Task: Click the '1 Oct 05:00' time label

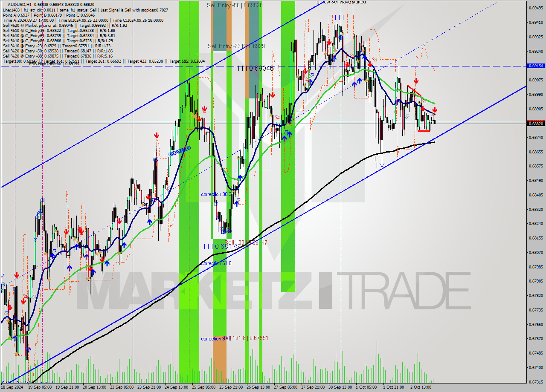Action: [366, 387]
